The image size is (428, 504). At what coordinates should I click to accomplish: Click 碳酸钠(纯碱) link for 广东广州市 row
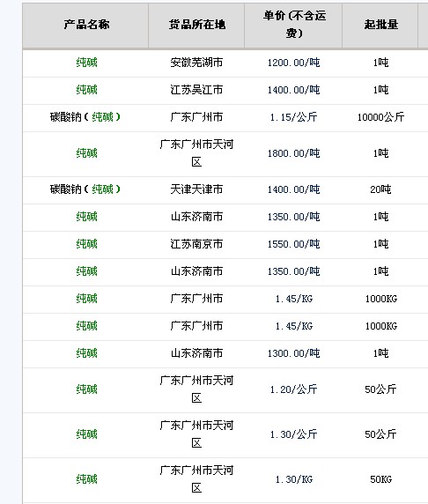point(85,117)
